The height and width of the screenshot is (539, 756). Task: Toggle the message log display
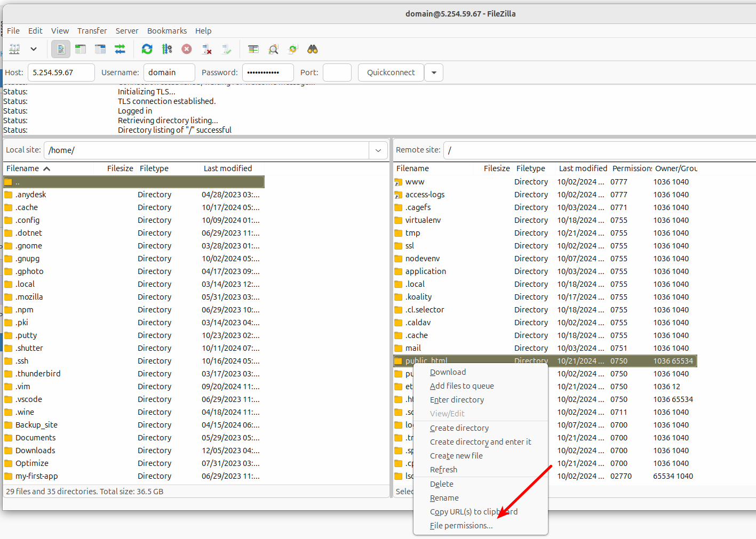pyautogui.click(x=61, y=49)
